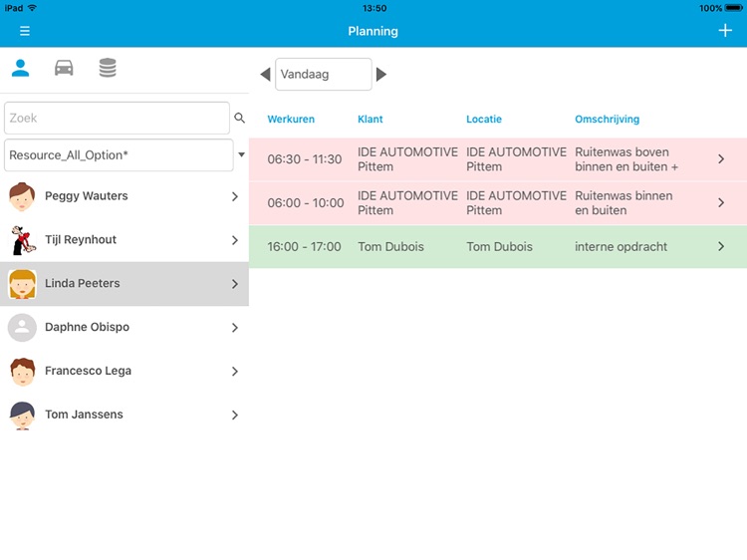Open Tom Janssens row chevron

click(235, 416)
